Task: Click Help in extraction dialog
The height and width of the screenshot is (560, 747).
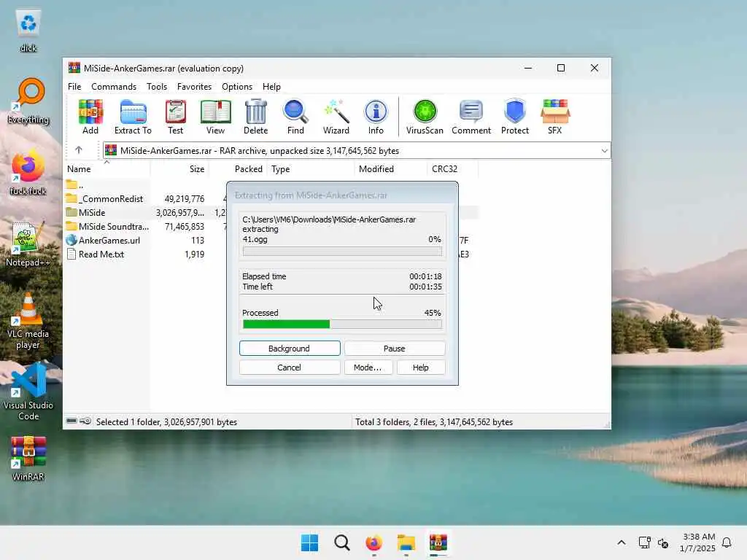Action: (421, 367)
